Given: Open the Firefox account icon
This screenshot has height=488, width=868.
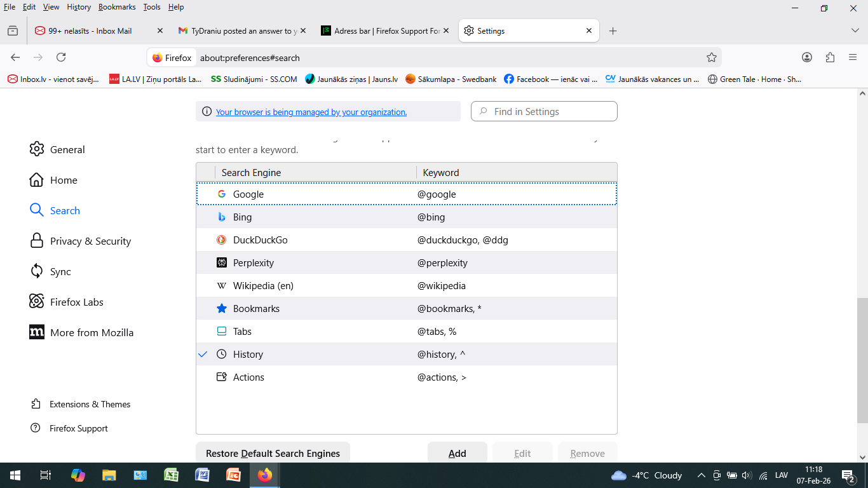Looking at the screenshot, I should point(807,57).
